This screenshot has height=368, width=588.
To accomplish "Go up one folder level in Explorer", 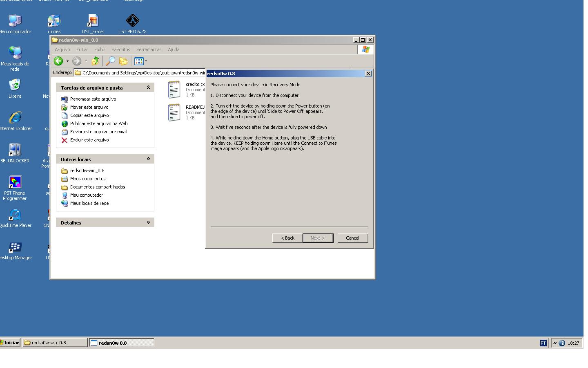I will [x=96, y=61].
